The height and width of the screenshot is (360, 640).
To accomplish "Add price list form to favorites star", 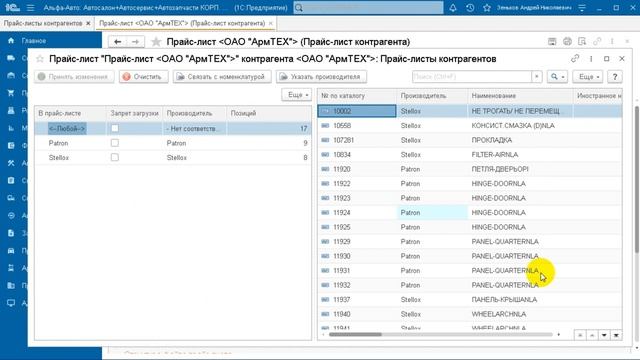I will pos(156,42).
